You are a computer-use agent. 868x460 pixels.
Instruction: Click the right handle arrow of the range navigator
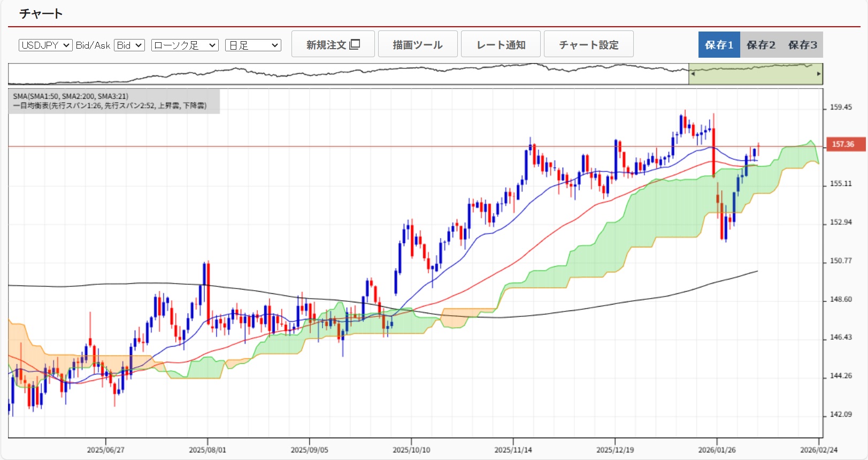tap(818, 74)
